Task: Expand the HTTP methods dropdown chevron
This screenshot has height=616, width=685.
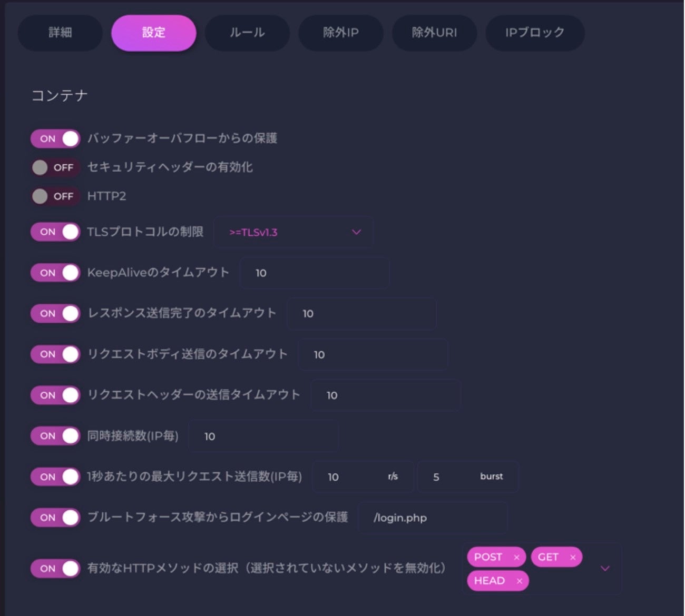Action: [x=605, y=569]
